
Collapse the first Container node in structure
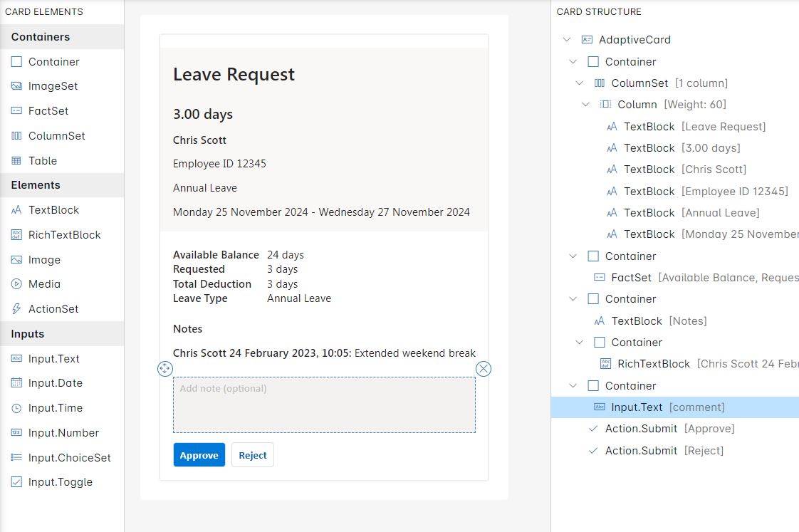coord(573,62)
